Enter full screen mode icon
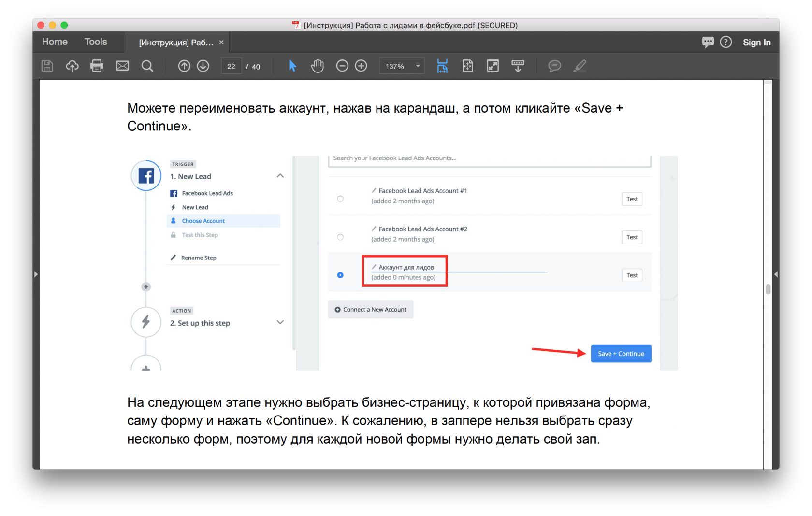812x516 pixels. point(493,66)
